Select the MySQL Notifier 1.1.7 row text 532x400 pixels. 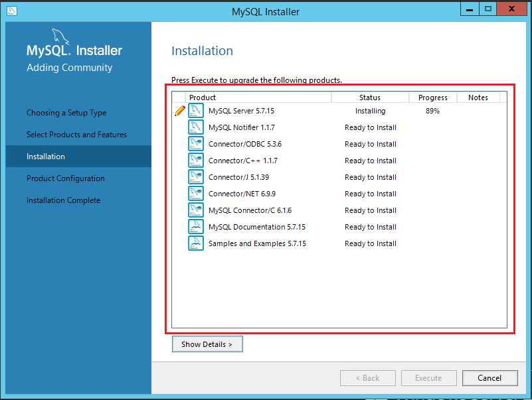tap(242, 127)
